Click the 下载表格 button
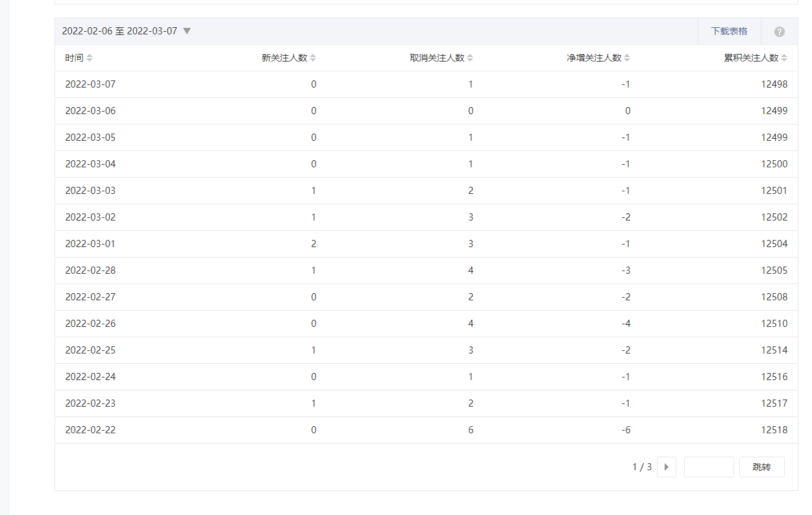 click(x=729, y=31)
